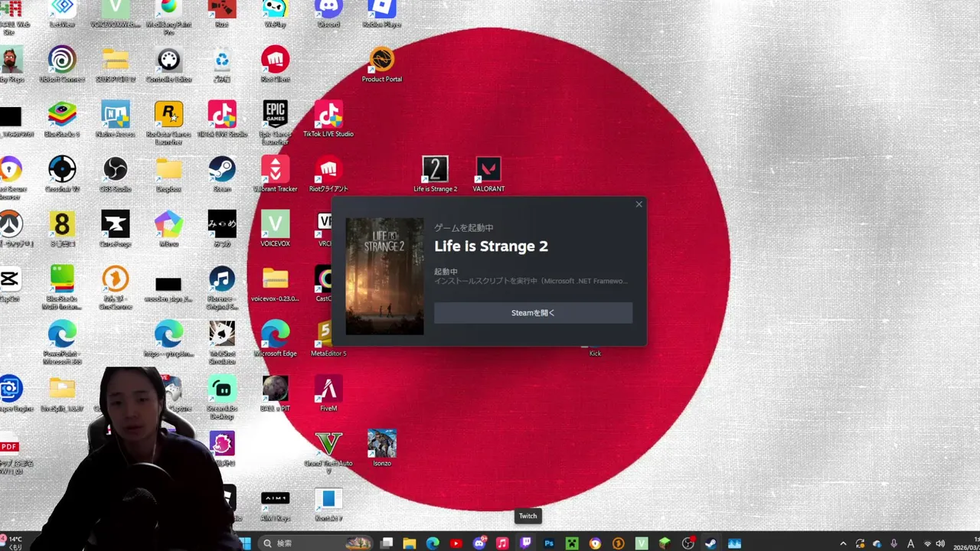Open TrickShot Simulator shortcut
Viewport: 980px width, 551px height.
222,343
